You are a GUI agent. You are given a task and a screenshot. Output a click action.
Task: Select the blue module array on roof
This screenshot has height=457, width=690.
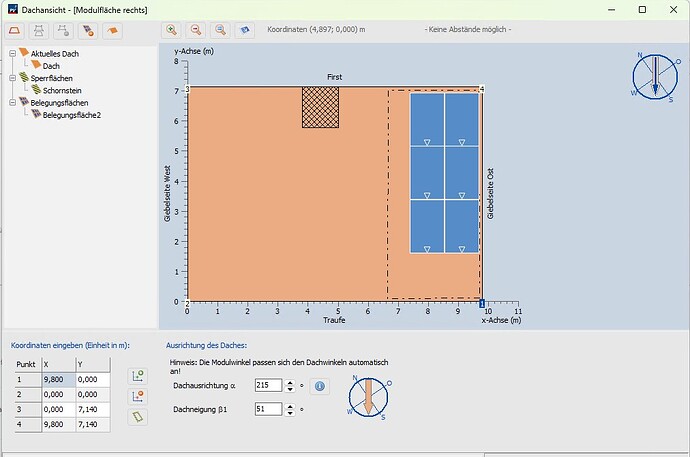(444, 173)
